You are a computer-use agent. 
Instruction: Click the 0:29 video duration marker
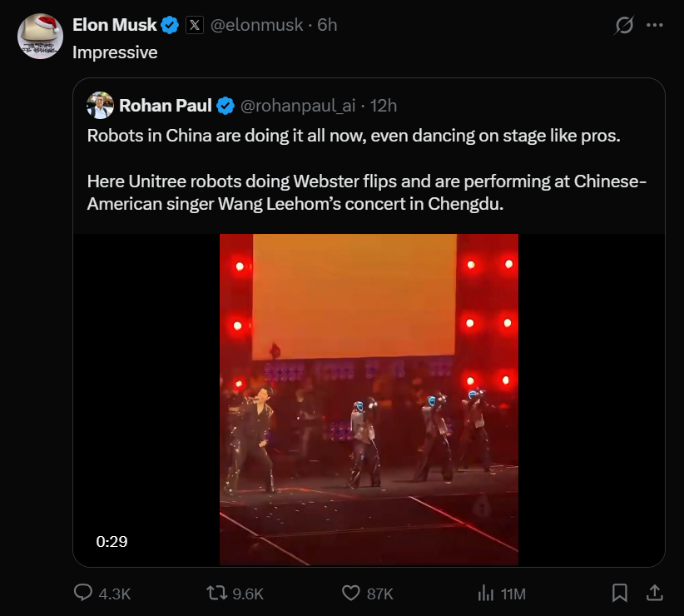[x=112, y=542]
